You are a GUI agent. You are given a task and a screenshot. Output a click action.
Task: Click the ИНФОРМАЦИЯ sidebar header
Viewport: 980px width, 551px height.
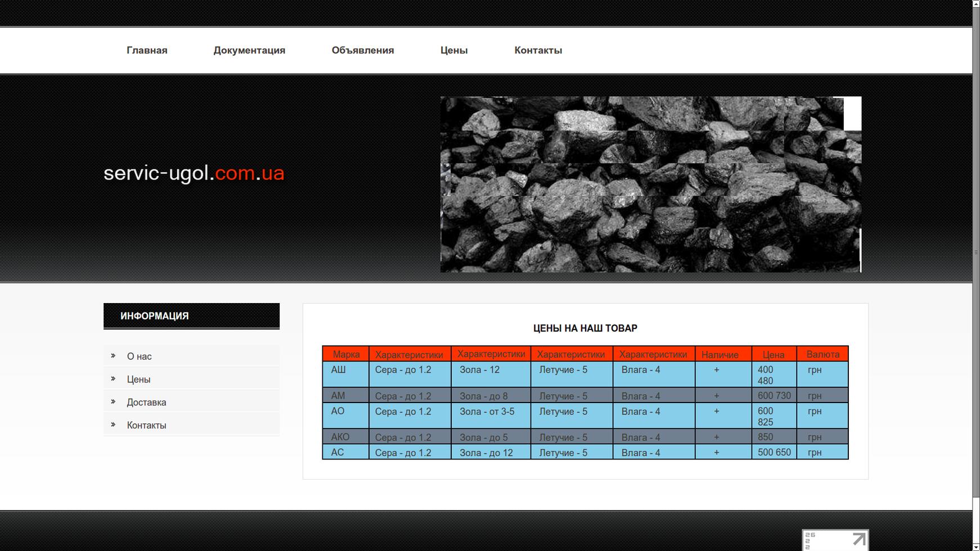191,316
